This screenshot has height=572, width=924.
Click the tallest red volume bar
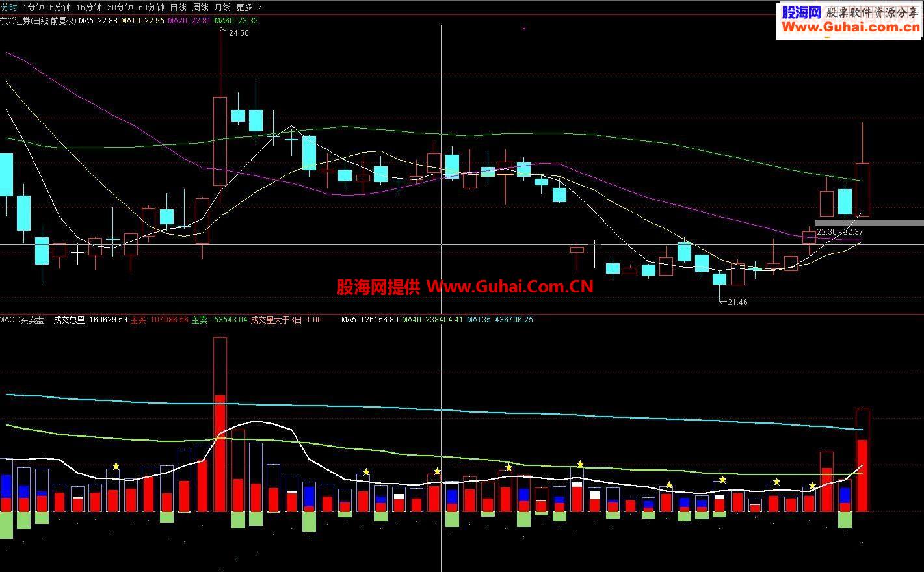[220, 424]
